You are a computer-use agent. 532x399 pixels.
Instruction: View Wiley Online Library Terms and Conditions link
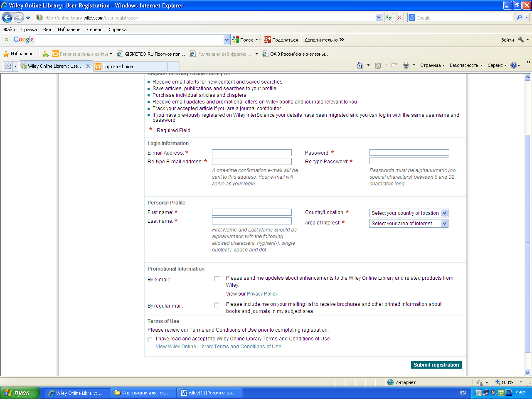pyautogui.click(x=219, y=347)
